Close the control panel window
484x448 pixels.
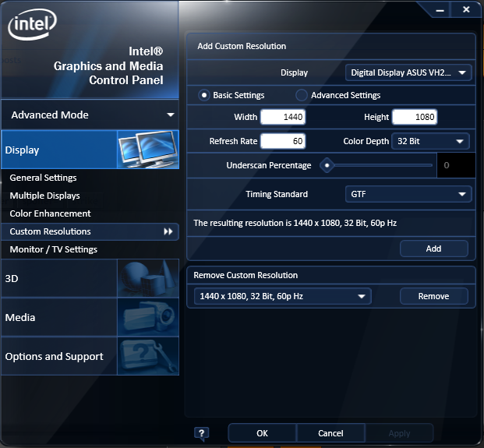466,10
